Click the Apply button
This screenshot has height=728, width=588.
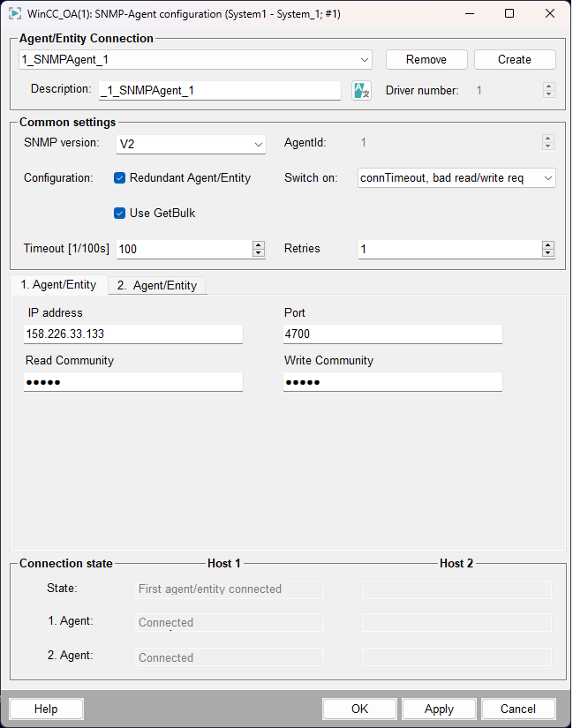[439, 709]
